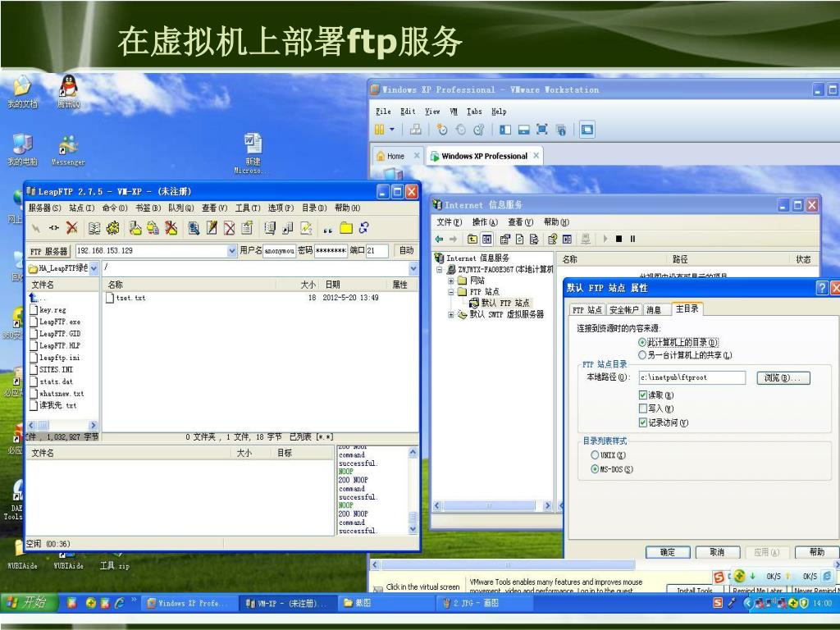Screen dimensions: 840x630
Task: Click the 帮助 button in properties dialog
Action: point(817,552)
